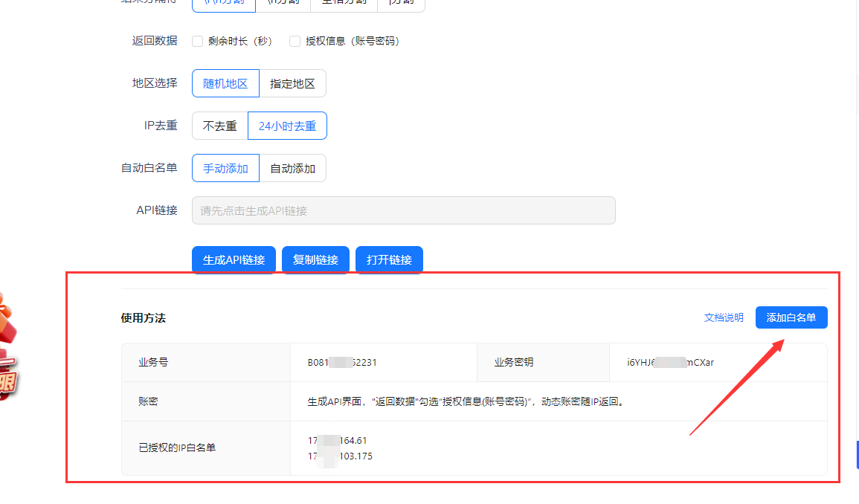Image resolution: width=859 pixels, height=504 pixels.
Task: Select the 24小时去重 option
Action: [x=287, y=126]
